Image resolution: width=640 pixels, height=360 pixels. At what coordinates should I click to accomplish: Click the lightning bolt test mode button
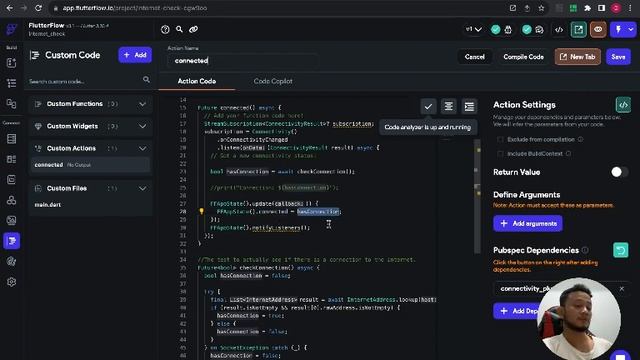click(x=618, y=29)
